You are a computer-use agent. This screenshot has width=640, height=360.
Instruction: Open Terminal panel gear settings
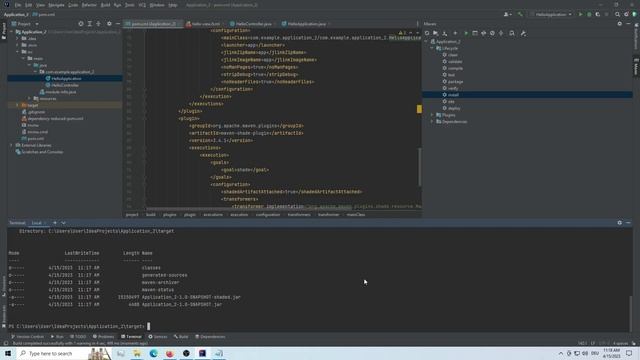[620, 223]
